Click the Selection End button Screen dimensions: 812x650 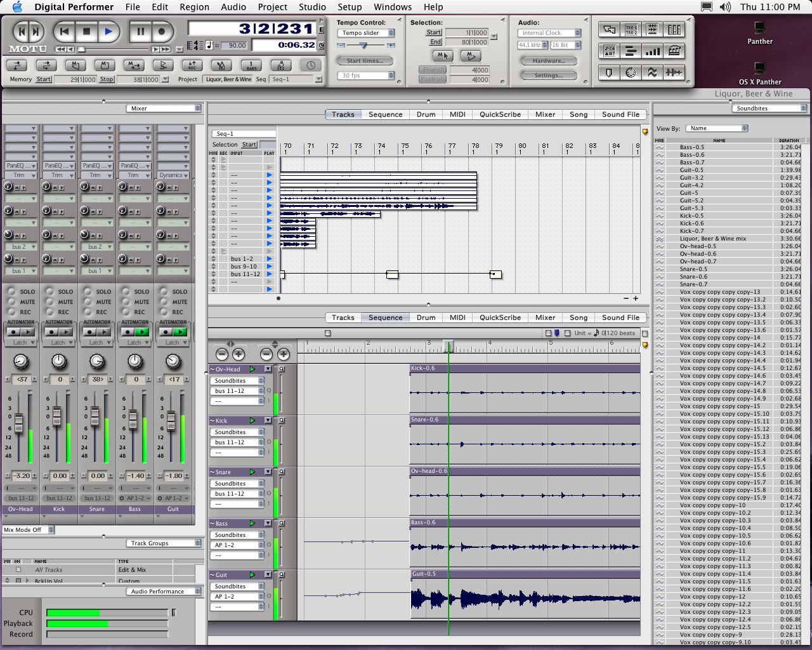pyautogui.click(x=436, y=42)
